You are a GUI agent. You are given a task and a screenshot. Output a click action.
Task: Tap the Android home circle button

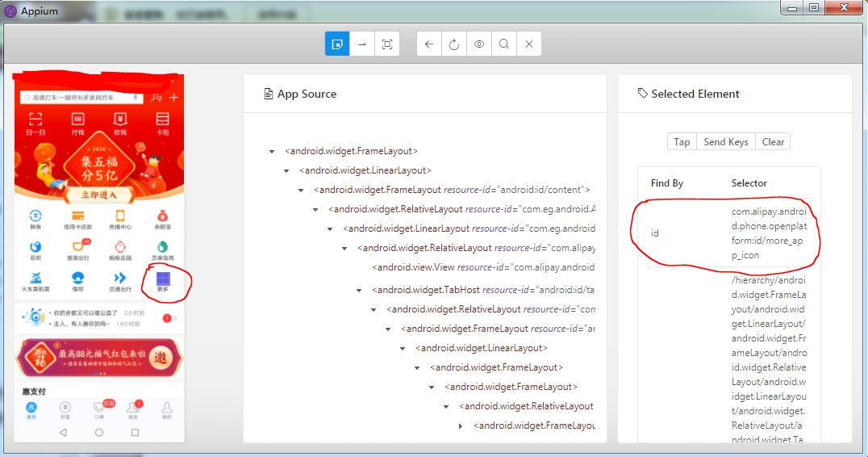pyautogui.click(x=99, y=432)
